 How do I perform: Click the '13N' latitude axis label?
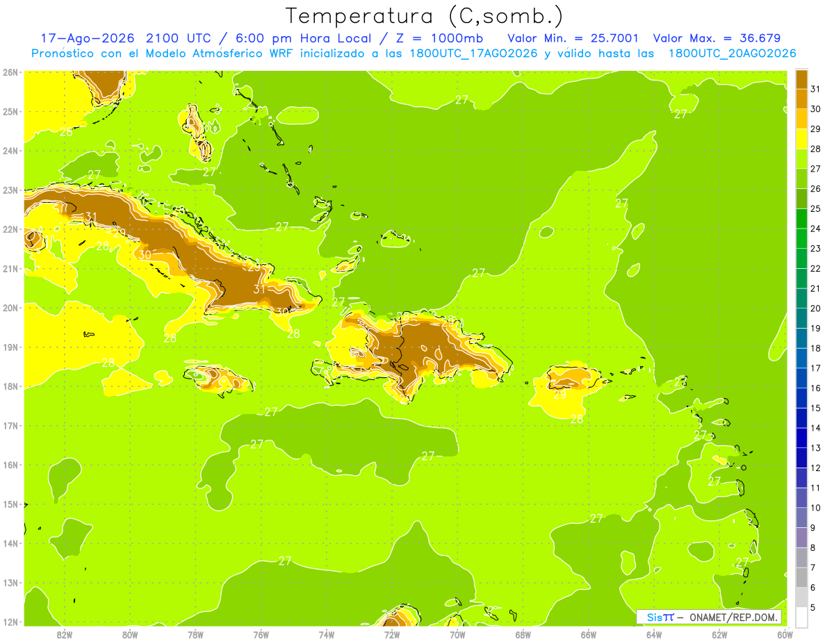[10, 582]
